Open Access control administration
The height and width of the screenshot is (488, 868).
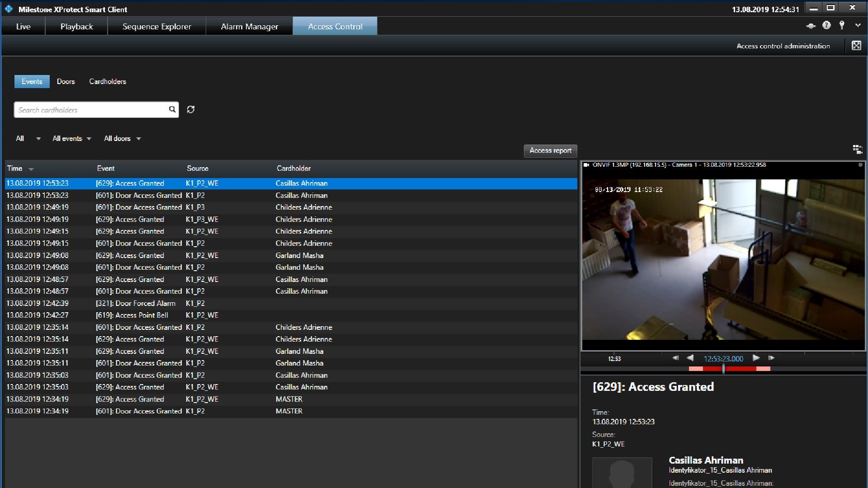pos(783,46)
